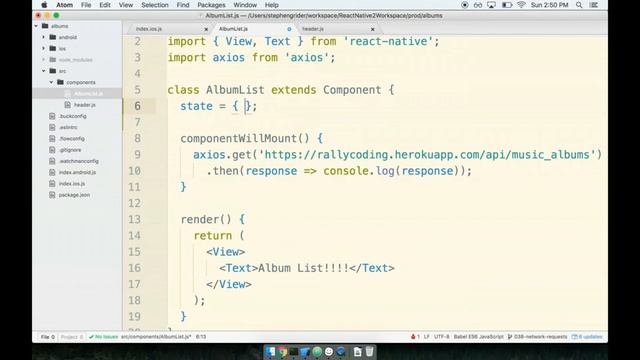Switch to the AlbumList.js tab
Image resolution: width=640 pixels, height=360 pixels.
(233, 29)
